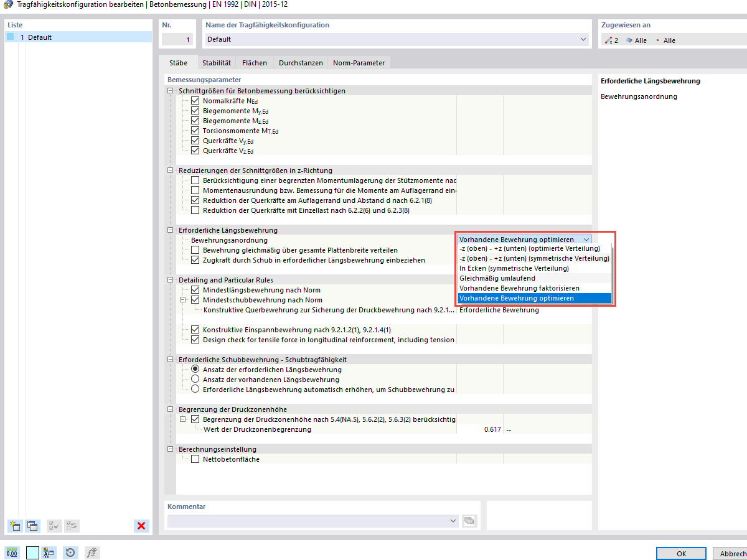Viewport: 747px width, 560px height.
Task: Confirm the dialog with OK
Action: pyautogui.click(x=682, y=554)
